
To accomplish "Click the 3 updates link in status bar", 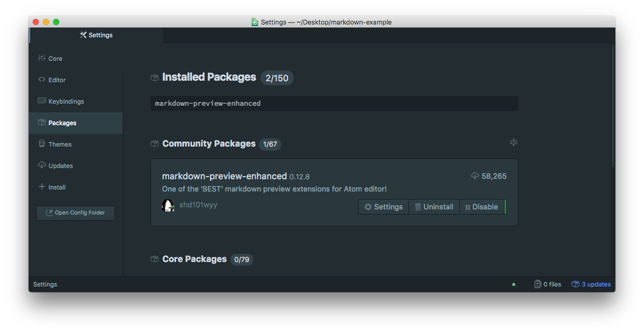I will 591,284.
